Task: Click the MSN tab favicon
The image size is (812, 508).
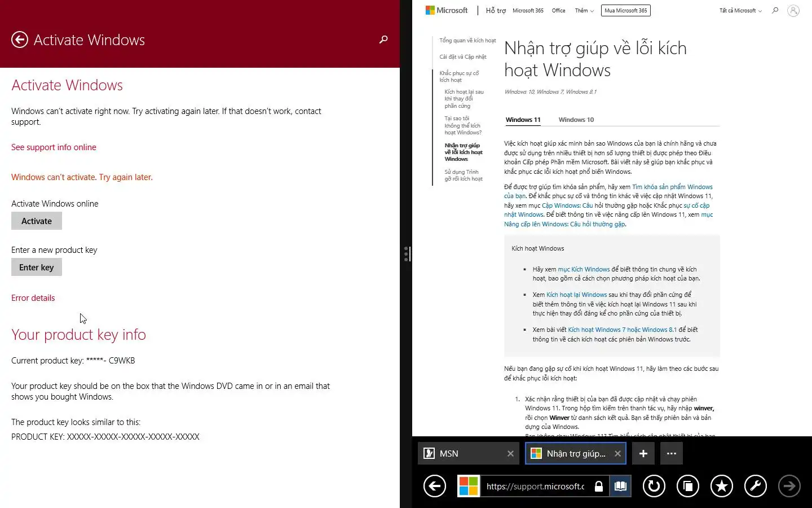Action: coord(429,453)
